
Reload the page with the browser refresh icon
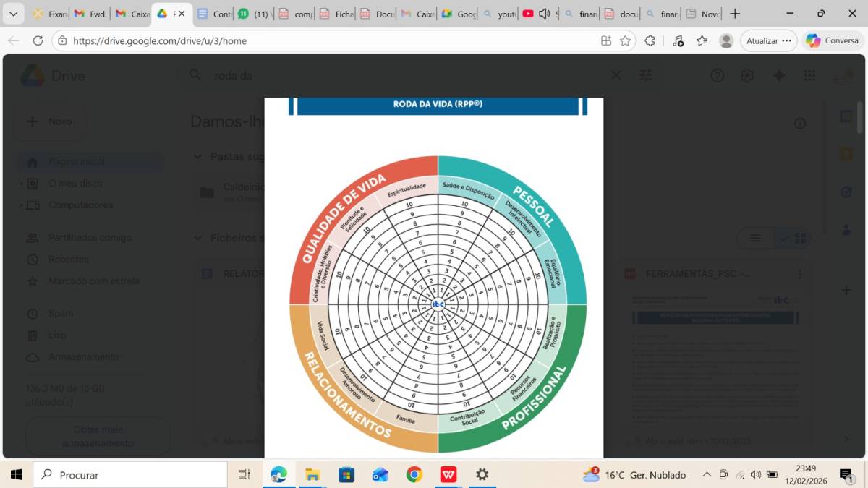[38, 41]
